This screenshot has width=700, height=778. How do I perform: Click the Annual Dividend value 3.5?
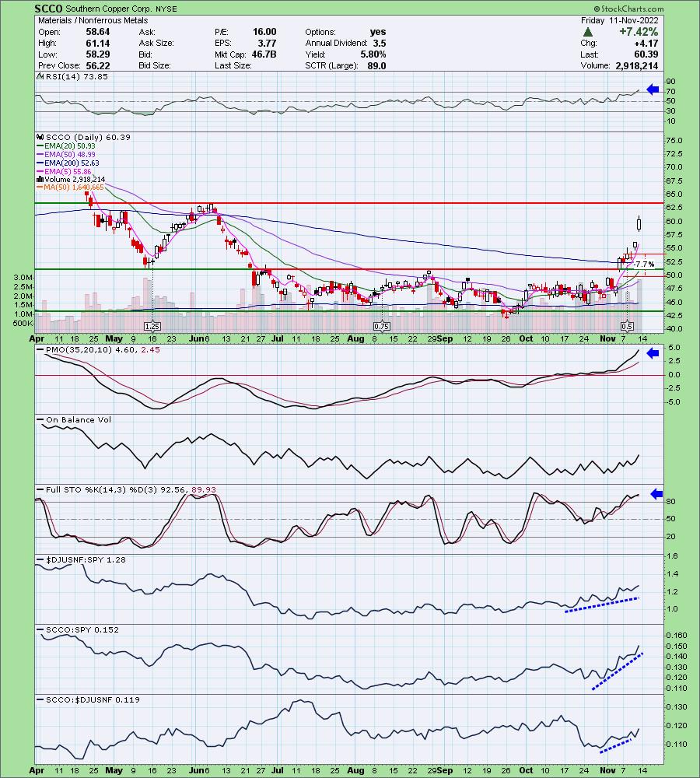point(380,43)
